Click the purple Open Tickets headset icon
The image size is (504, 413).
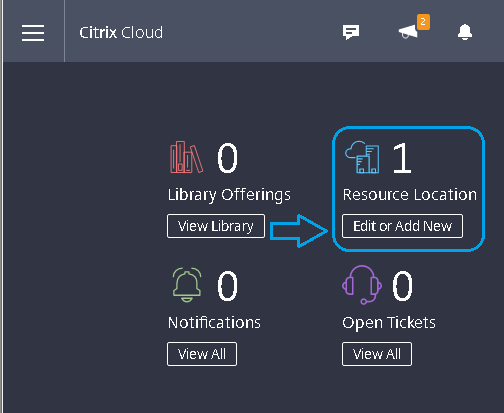[x=362, y=285]
